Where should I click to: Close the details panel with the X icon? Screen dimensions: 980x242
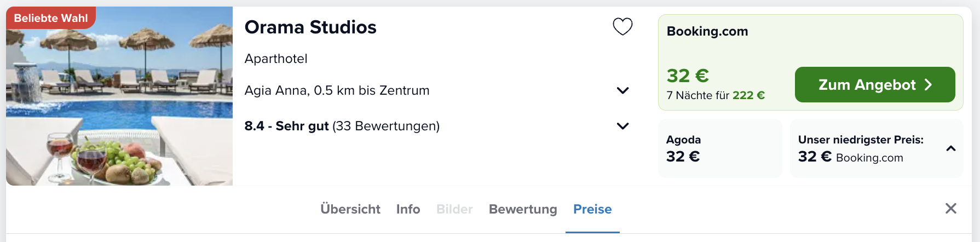coord(951,208)
